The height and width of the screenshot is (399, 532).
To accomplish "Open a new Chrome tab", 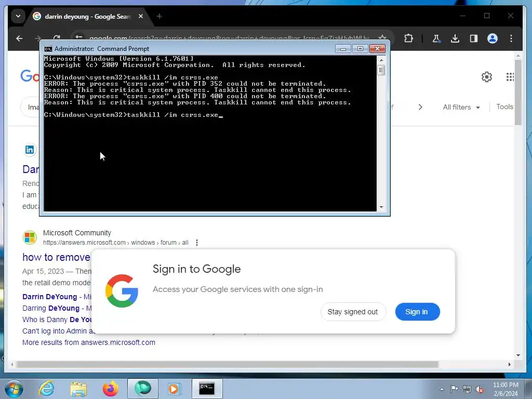I will pyautogui.click(x=159, y=16).
